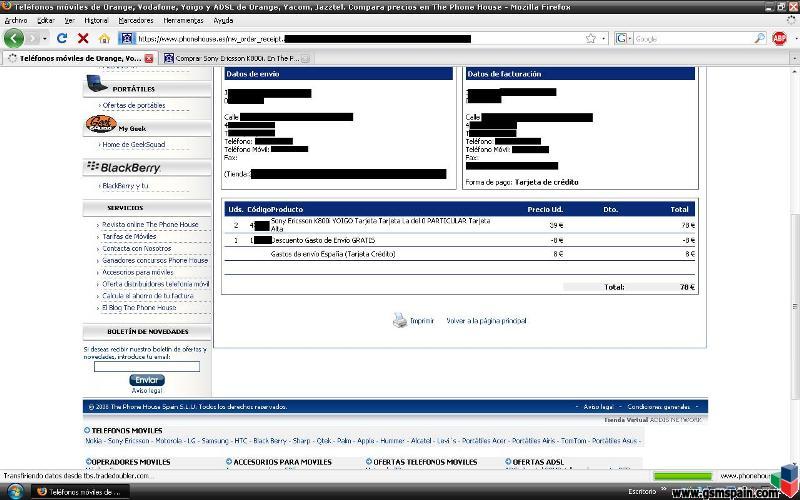Click the Enviar button
Viewport: 800px width, 500px height.
pyautogui.click(x=147, y=380)
